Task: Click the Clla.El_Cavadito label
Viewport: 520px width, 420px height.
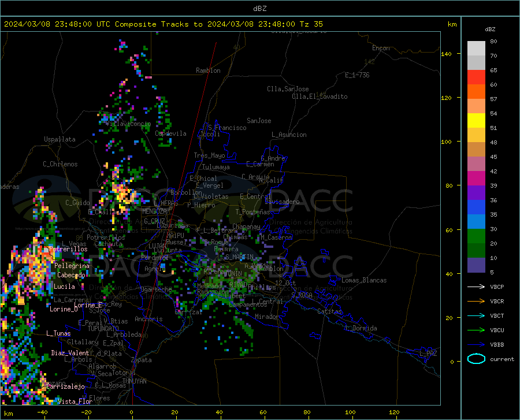Action: [320, 96]
